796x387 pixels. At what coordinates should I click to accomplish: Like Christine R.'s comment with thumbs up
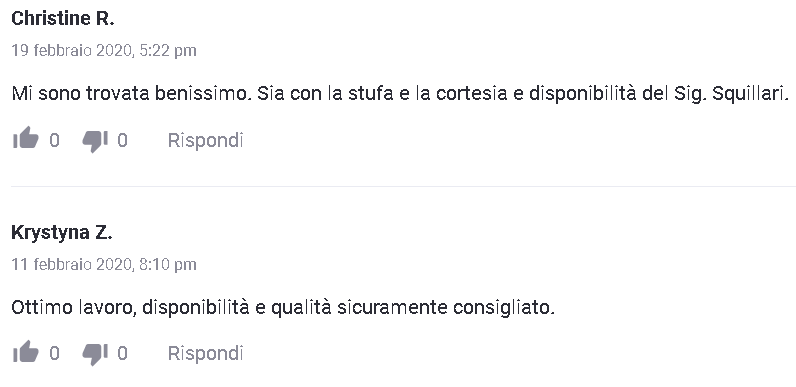(x=25, y=138)
